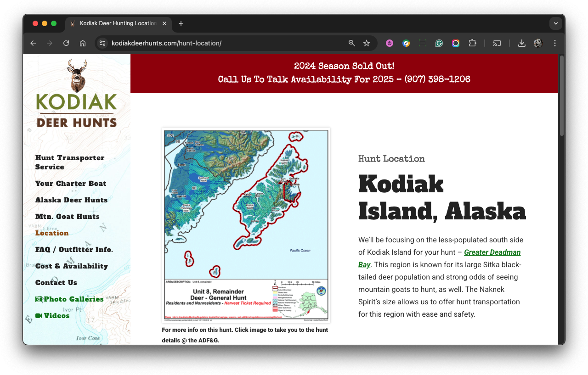Open the Grammarly extension icon

point(439,43)
